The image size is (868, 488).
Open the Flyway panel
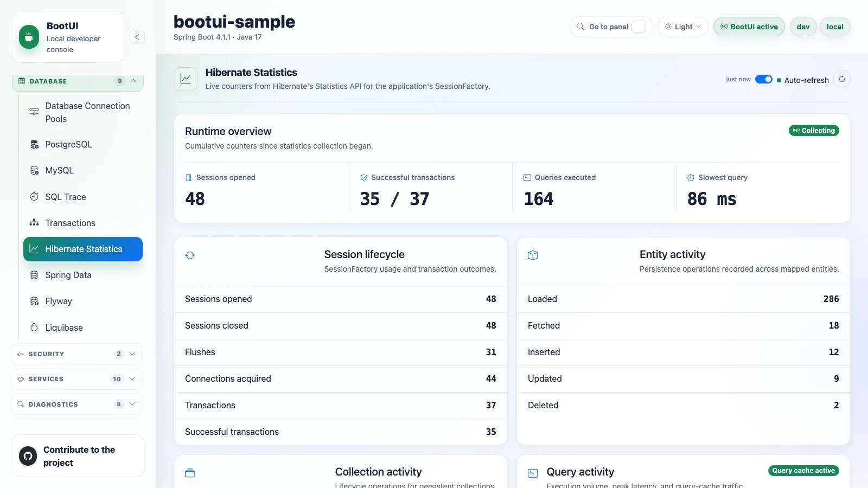(82, 301)
